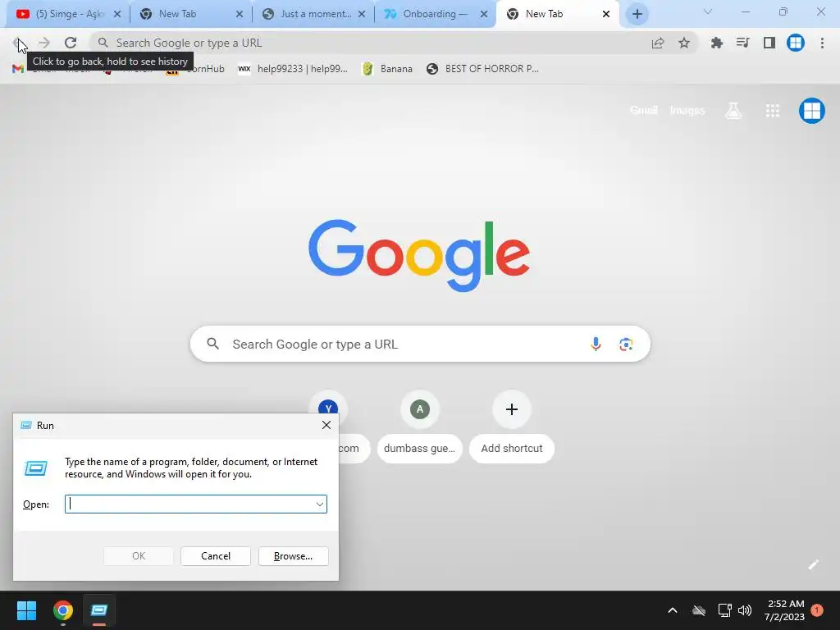Open Search Labs flask icon
The height and width of the screenshot is (630, 840).
tap(733, 111)
